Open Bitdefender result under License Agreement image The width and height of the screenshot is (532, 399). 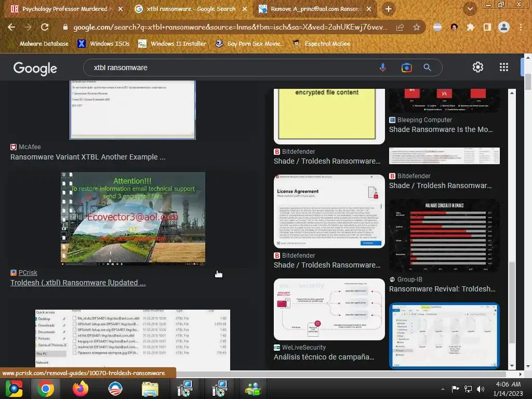(x=327, y=265)
